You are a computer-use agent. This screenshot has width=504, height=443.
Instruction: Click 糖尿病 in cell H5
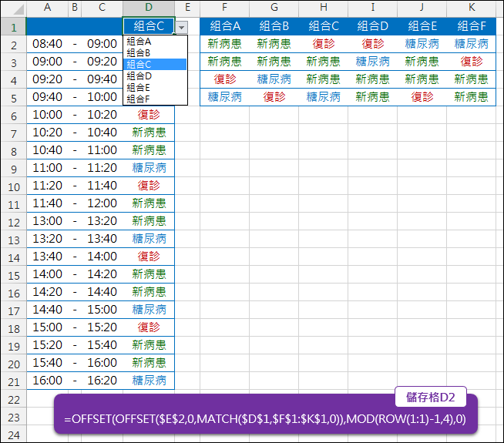(x=324, y=97)
